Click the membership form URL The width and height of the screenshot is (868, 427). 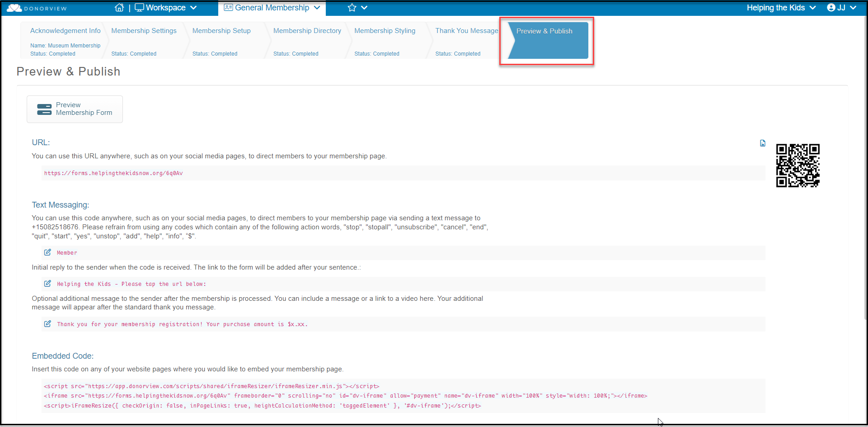[x=113, y=173]
